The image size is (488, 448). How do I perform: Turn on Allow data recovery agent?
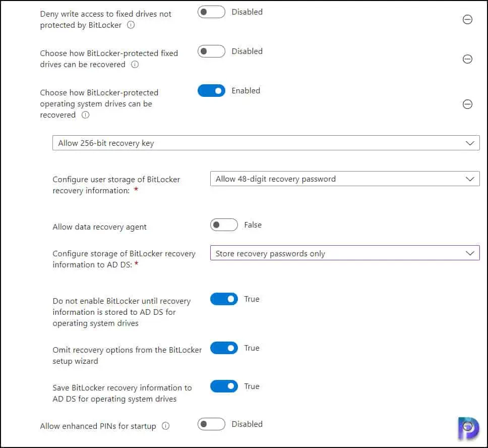[x=224, y=225]
